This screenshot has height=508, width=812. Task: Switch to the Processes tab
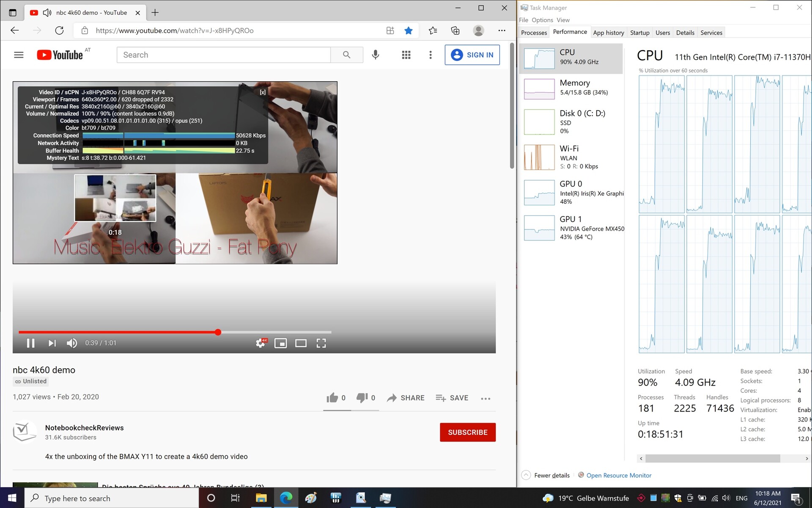click(x=534, y=33)
